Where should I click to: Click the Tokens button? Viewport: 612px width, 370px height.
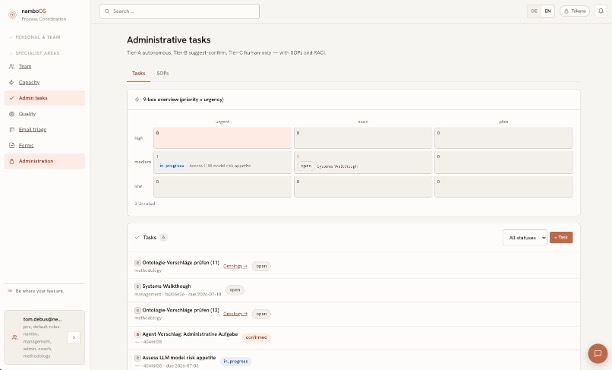(x=575, y=11)
